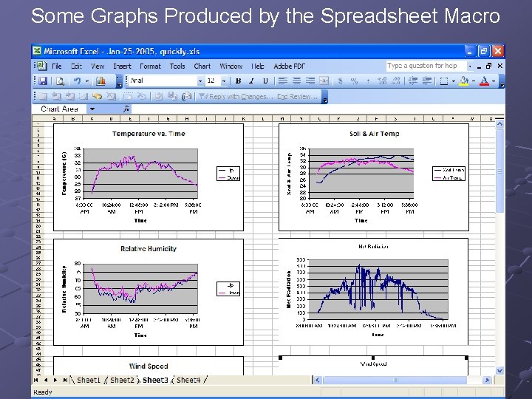The height and width of the screenshot is (399, 532).
Task: Align text left
Action: (282, 81)
